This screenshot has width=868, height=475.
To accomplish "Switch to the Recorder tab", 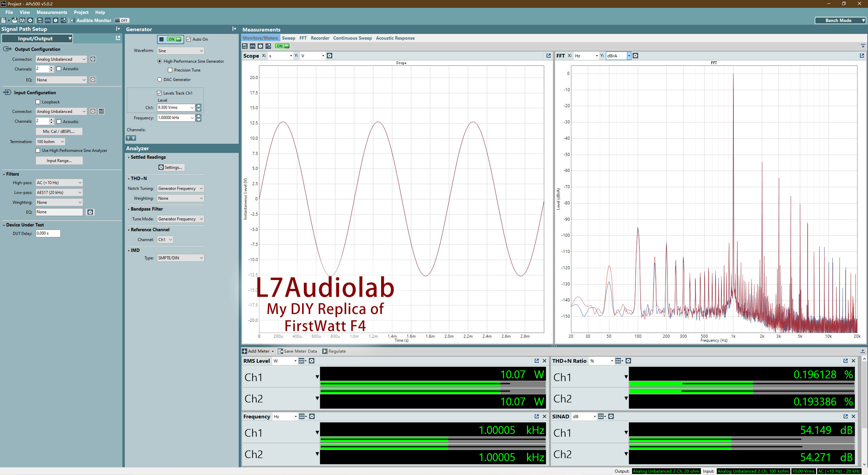I will pos(320,38).
